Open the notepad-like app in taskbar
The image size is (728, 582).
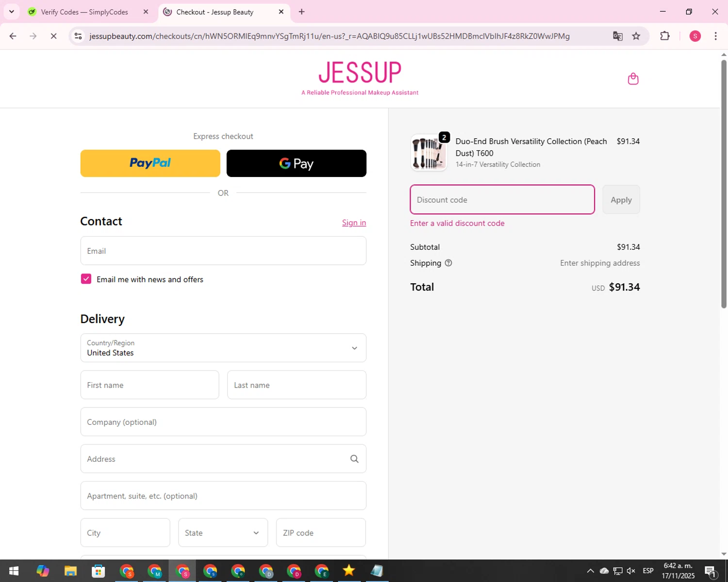(377, 571)
